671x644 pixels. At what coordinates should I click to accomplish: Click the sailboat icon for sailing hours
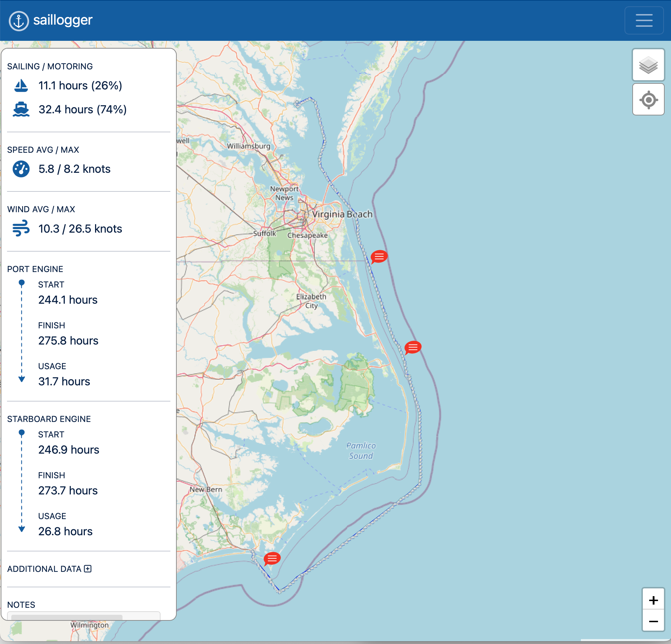point(21,86)
